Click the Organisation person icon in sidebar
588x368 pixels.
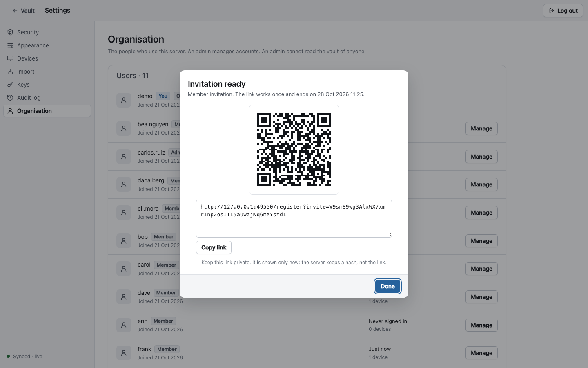coord(10,111)
